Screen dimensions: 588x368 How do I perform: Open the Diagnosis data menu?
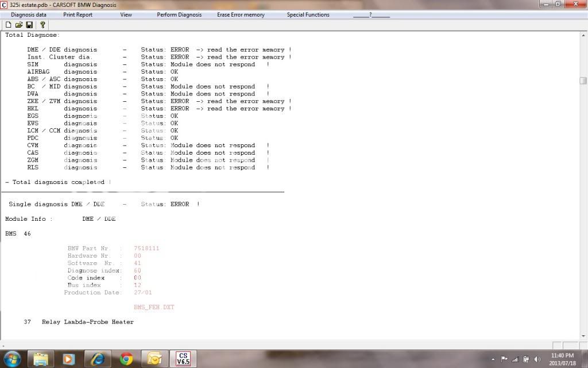point(29,15)
